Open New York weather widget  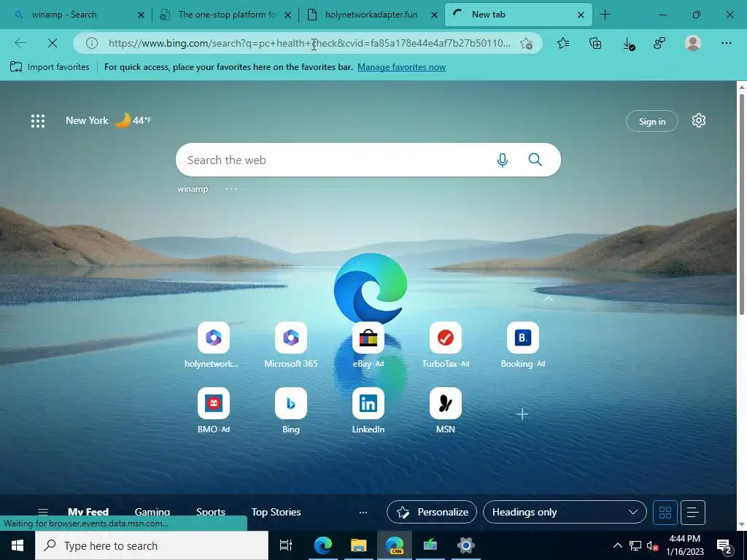point(108,120)
